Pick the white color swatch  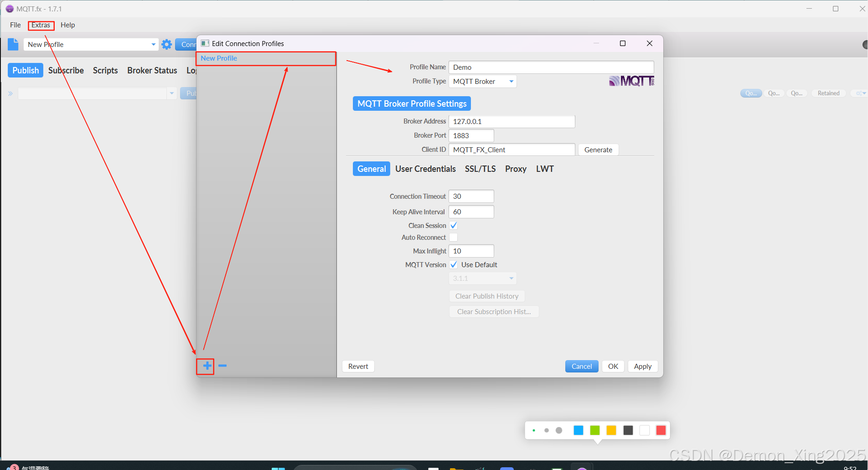[x=645, y=430]
